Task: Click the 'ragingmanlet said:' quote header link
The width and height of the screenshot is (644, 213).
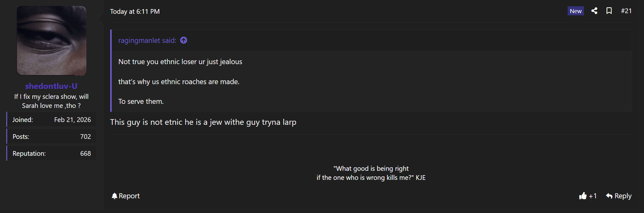Action: 147,40
